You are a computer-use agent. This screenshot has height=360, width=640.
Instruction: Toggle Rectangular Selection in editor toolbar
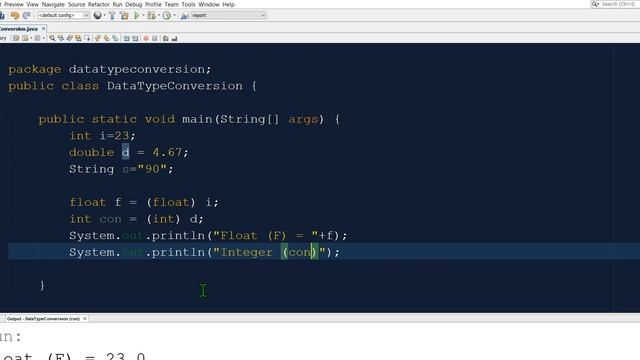[x=87, y=38]
